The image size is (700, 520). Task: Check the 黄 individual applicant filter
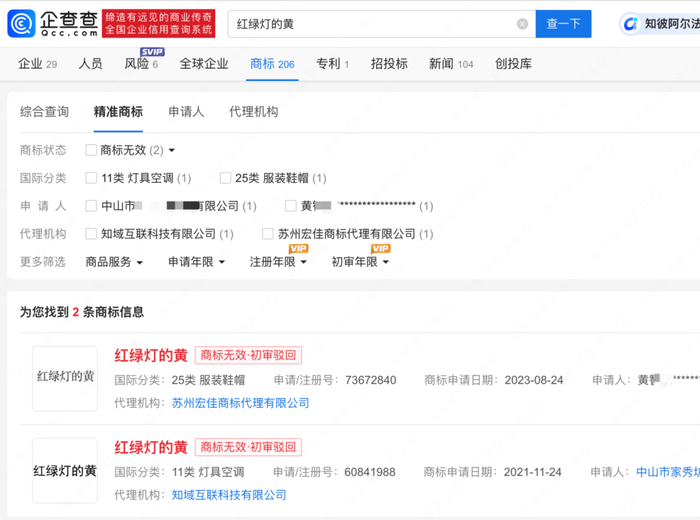pos(291,206)
